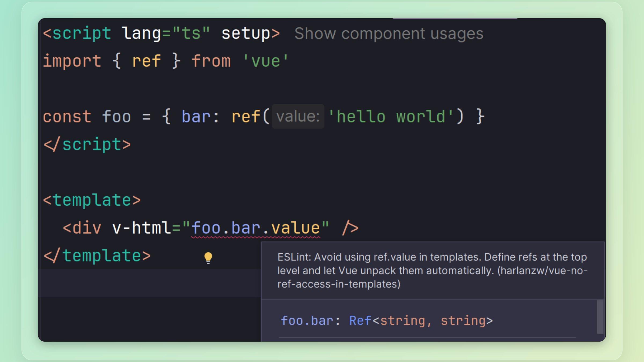Click the closing script tag
Image resolution: width=644 pixels, height=362 pixels.
click(x=87, y=145)
